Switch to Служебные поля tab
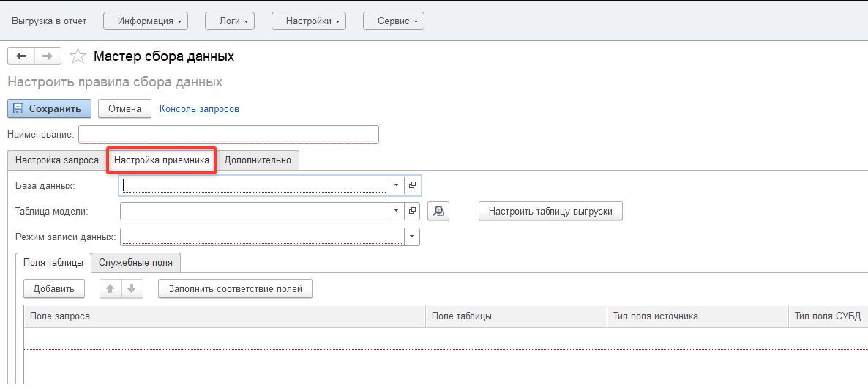868x391 pixels. 136,262
